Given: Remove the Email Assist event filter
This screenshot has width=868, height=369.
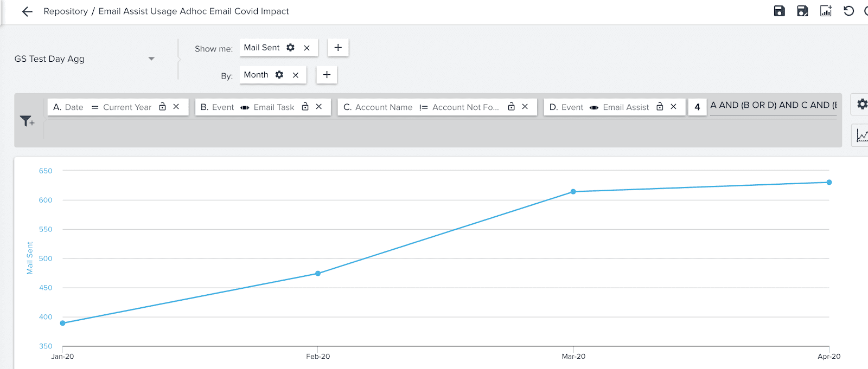Looking at the screenshot, I should [x=673, y=107].
